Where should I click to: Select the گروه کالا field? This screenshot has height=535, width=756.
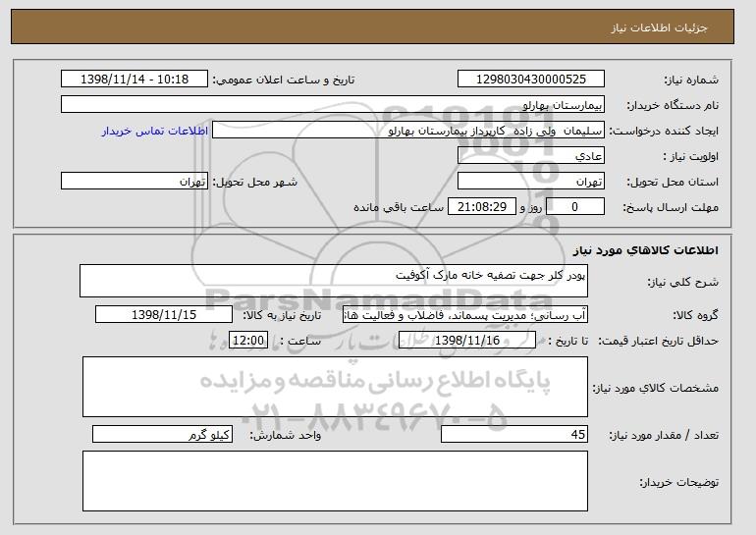(x=465, y=315)
